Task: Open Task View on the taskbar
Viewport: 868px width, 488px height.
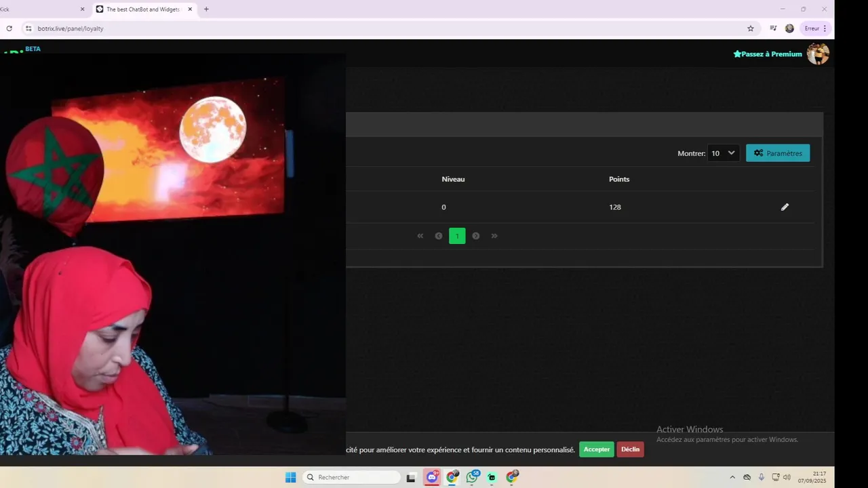Action: tap(411, 477)
